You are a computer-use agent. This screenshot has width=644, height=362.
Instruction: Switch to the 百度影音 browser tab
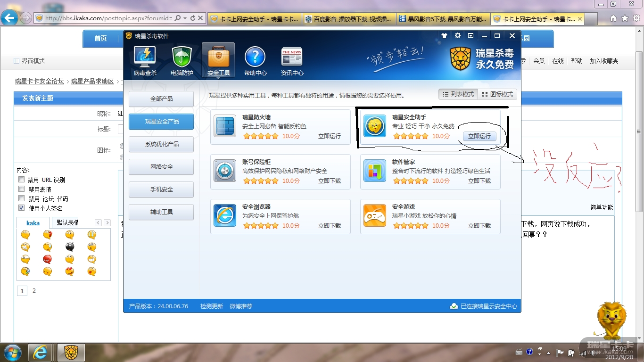348,19
